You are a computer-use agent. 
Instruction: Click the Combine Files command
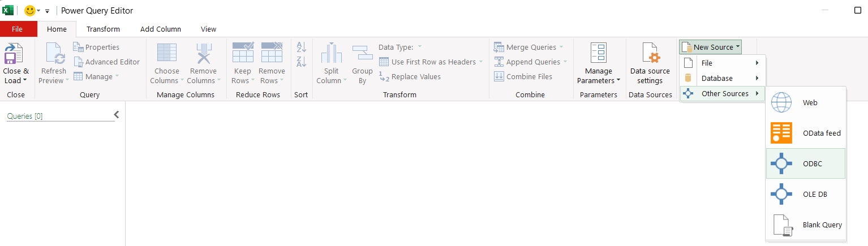point(523,76)
